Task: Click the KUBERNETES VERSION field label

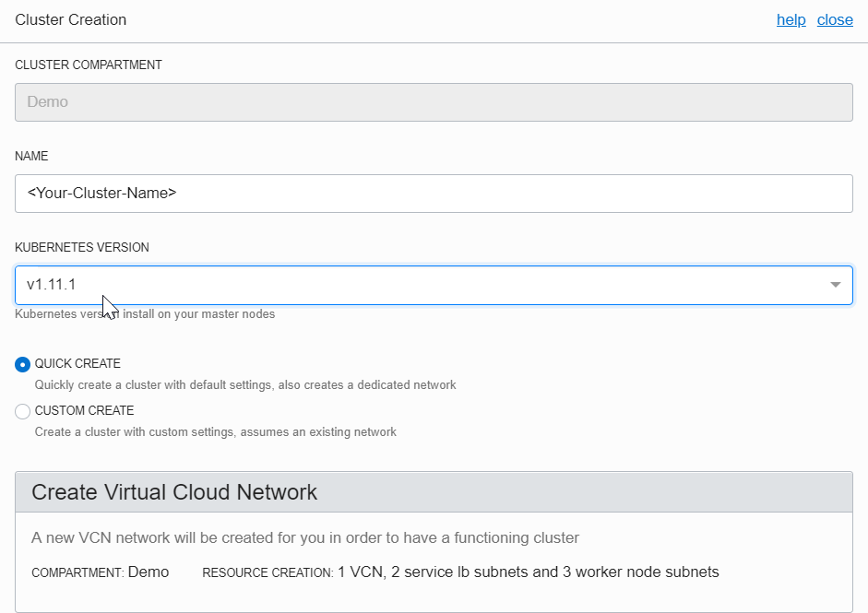Action: coord(82,248)
